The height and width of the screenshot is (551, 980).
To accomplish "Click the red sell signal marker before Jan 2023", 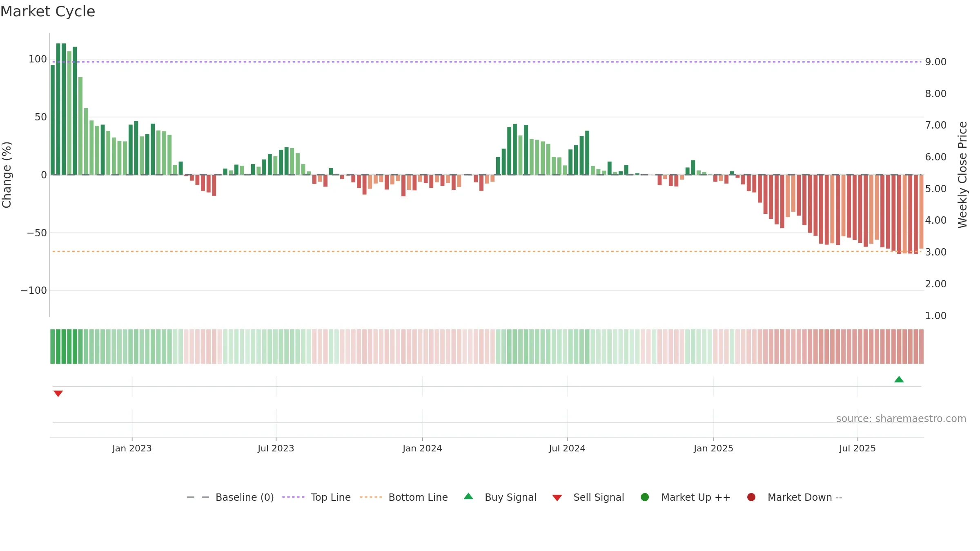I will [58, 393].
